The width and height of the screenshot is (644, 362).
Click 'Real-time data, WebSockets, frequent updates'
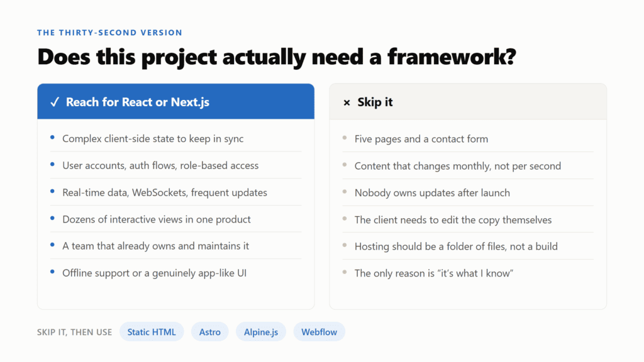165,192
